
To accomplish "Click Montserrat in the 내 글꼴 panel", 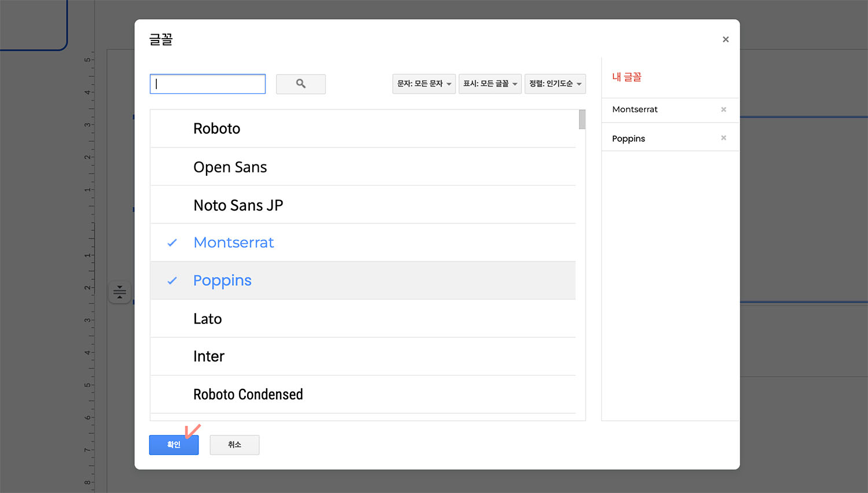I will (x=635, y=109).
